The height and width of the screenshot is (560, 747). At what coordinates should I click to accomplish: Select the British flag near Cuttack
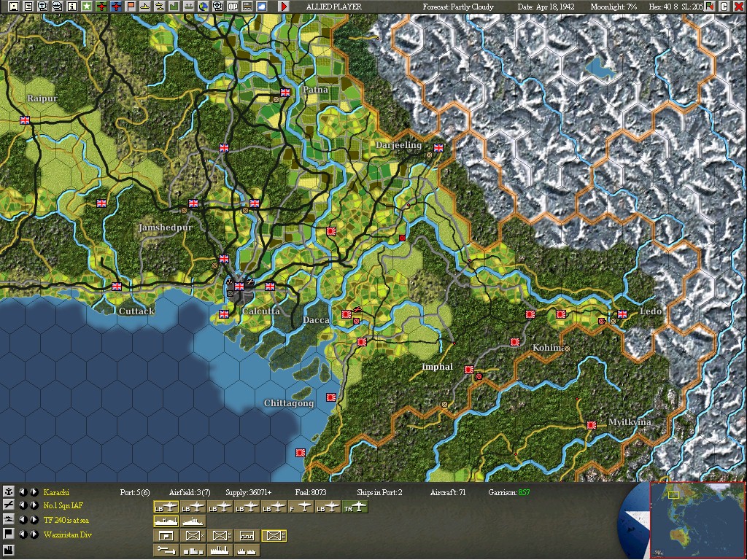117,286
